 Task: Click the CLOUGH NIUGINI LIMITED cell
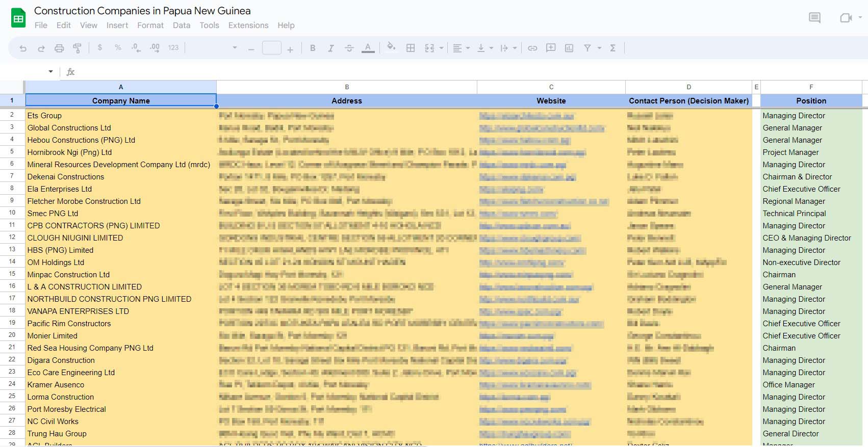[121, 238]
